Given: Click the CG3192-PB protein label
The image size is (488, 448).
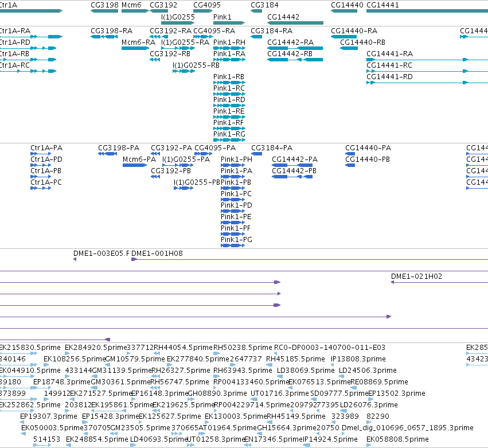Looking at the screenshot, I should click(171, 171).
